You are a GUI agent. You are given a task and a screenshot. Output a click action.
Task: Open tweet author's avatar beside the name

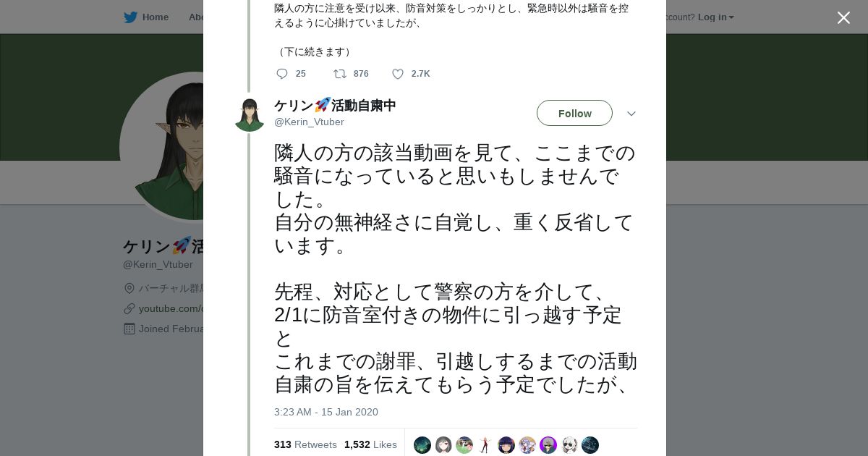250,115
